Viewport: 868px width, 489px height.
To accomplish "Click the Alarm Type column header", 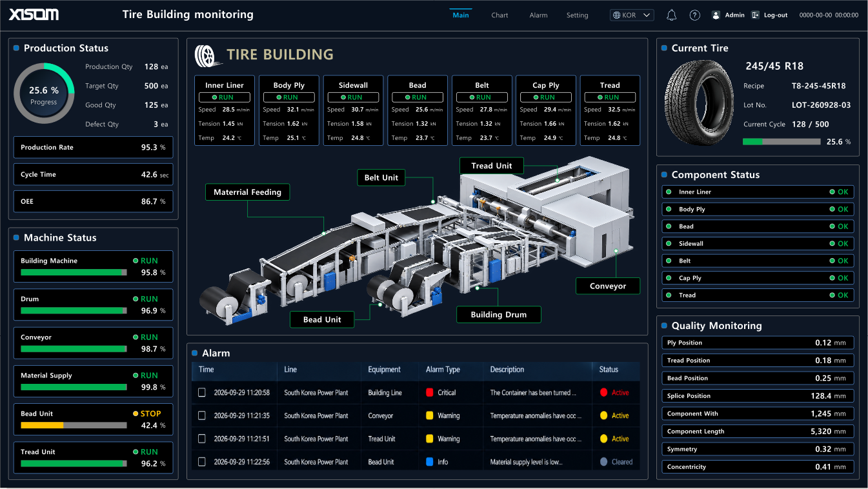I will click(x=443, y=370).
